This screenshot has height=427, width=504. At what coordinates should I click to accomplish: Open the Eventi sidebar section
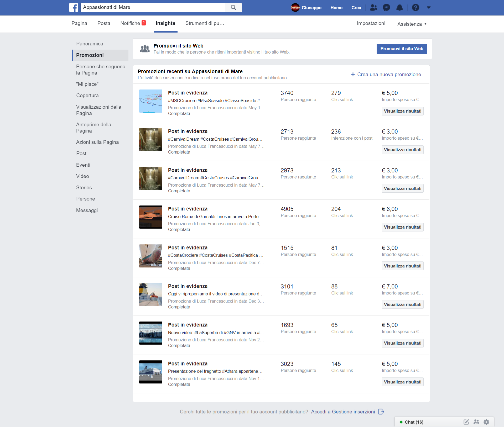tap(83, 165)
